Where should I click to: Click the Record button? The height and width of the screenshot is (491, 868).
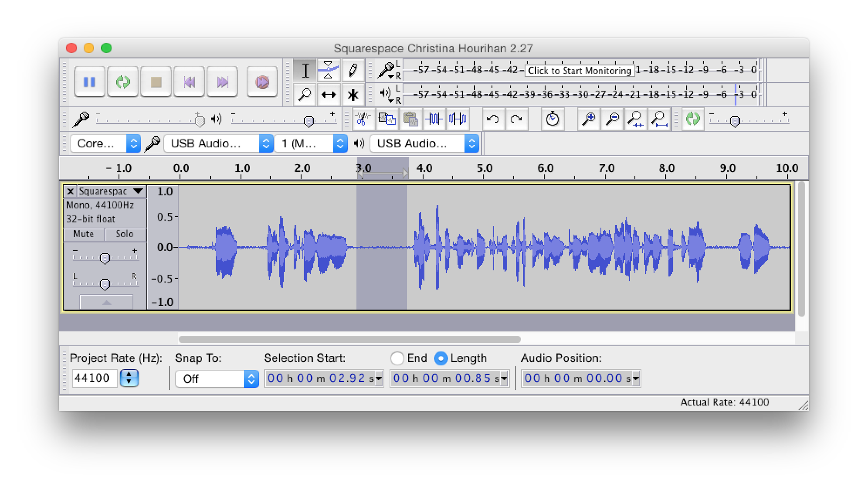(262, 82)
